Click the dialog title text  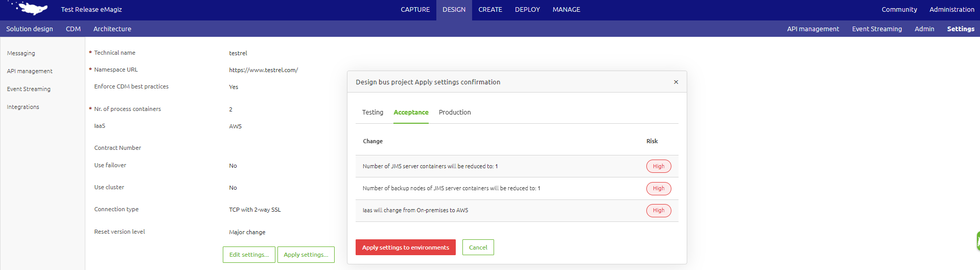(428, 82)
